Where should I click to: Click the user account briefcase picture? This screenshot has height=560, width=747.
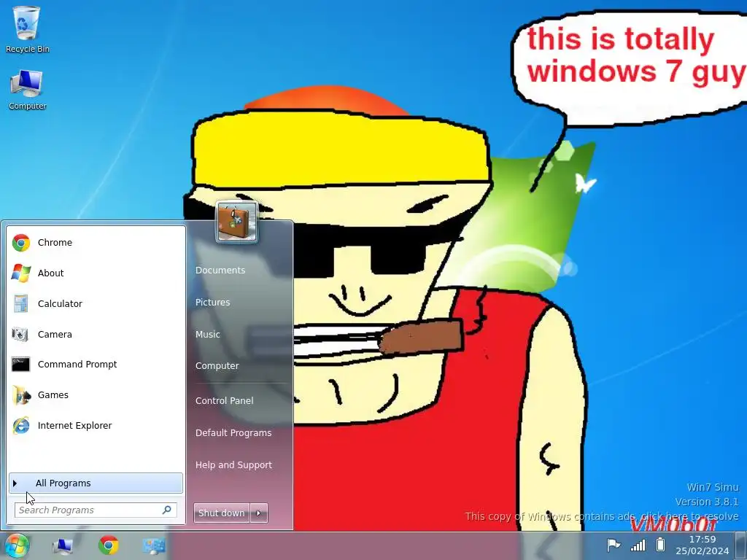(x=237, y=222)
